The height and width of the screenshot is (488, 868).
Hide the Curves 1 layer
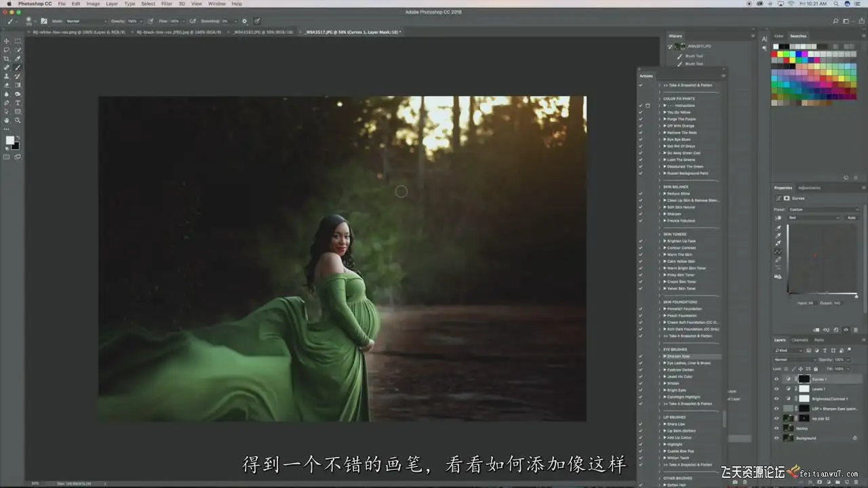tap(776, 379)
